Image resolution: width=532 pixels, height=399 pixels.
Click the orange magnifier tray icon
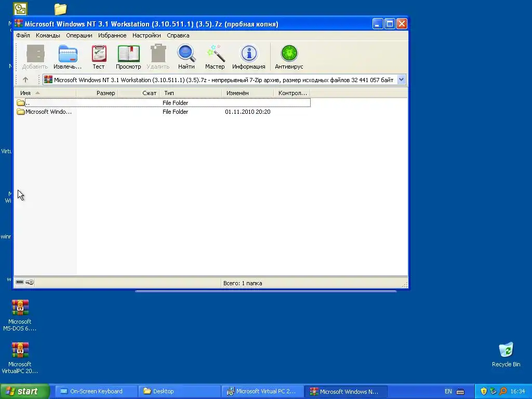(x=503, y=391)
